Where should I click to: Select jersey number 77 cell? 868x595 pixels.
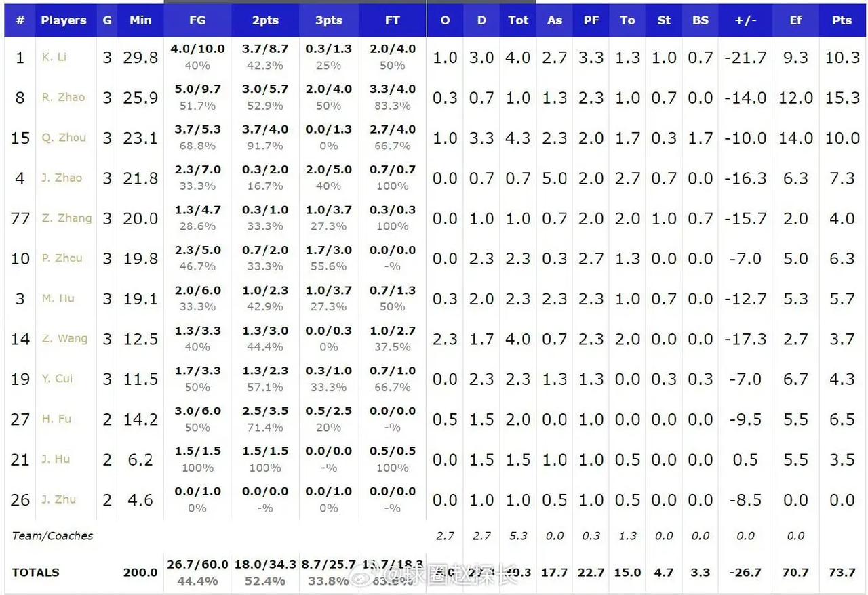(20, 218)
